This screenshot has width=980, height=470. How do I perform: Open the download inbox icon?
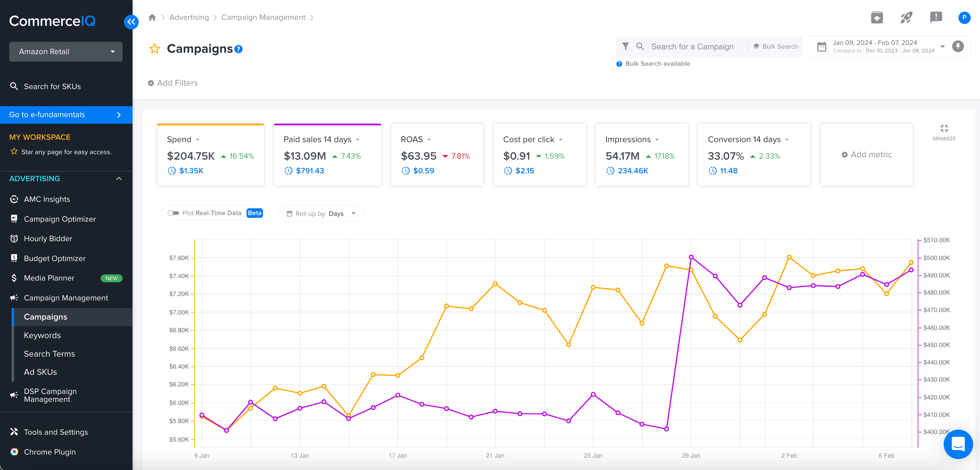[x=877, y=17]
